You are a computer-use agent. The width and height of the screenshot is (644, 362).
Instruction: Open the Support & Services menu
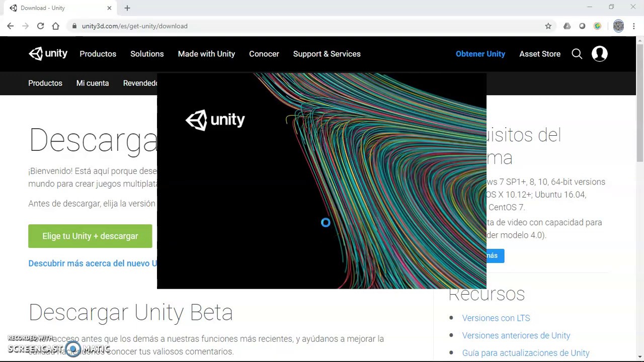(327, 54)
